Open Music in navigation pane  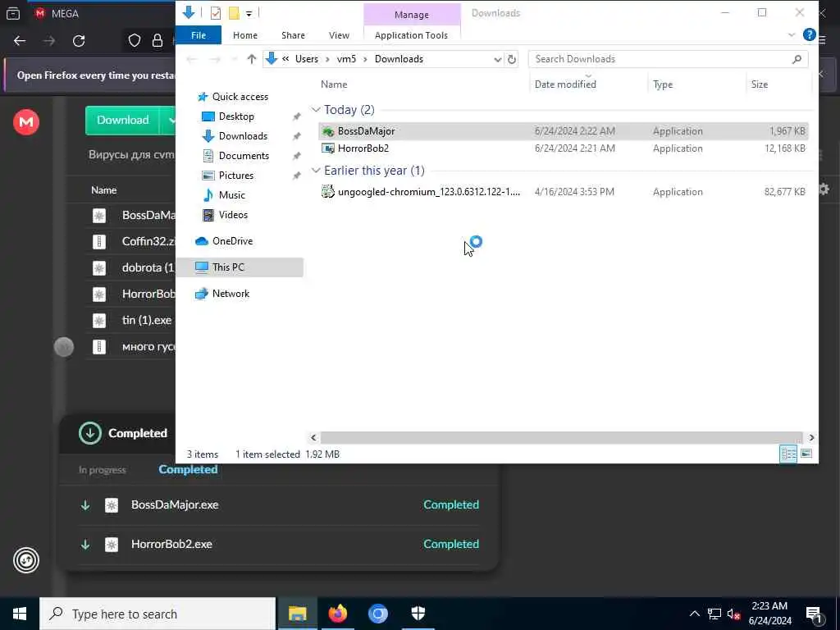click(231, 195)
